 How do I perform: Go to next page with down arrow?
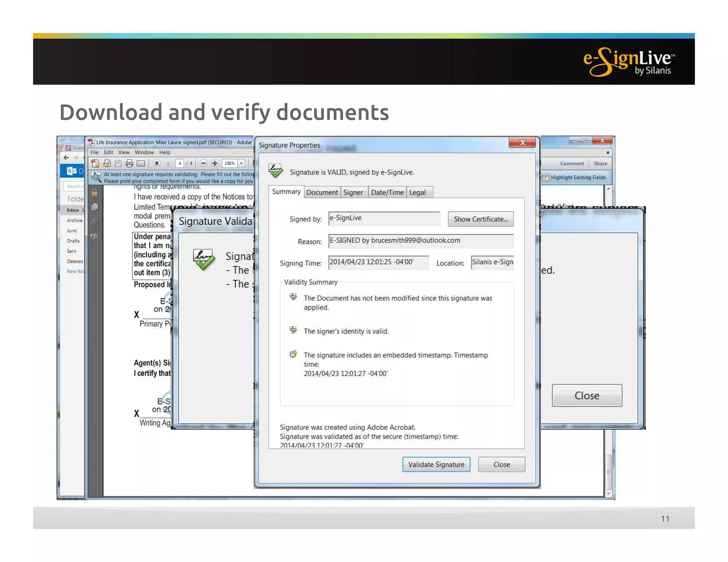(x=168, y=163)
